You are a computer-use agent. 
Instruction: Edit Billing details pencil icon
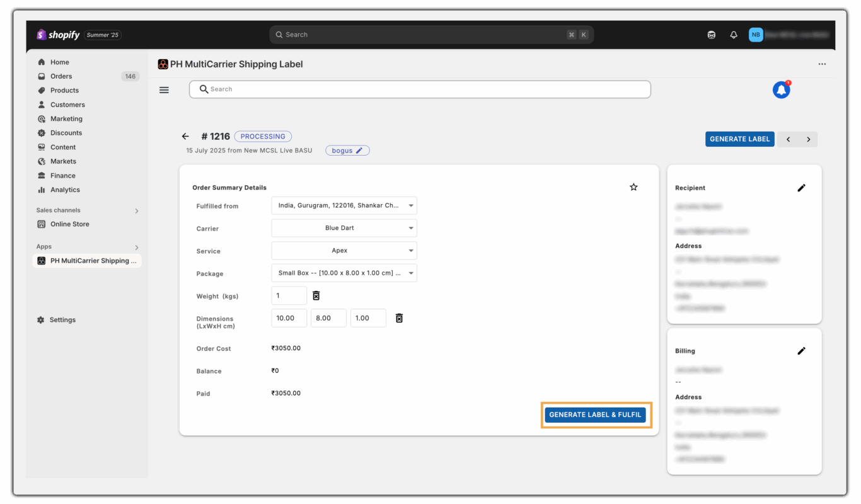(x=801, y=351)
